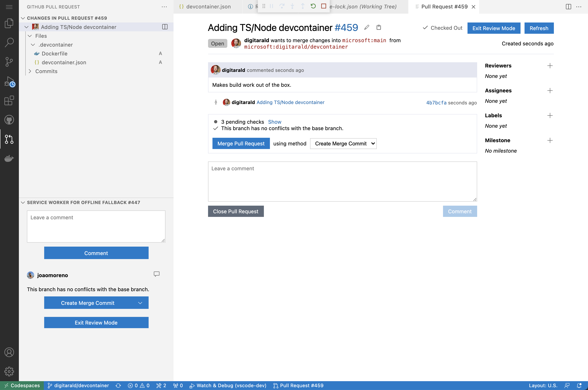Viewport: 588px width, 390px height.
Task: Click the edit pencil next to PR title
Action: [367, 27]
